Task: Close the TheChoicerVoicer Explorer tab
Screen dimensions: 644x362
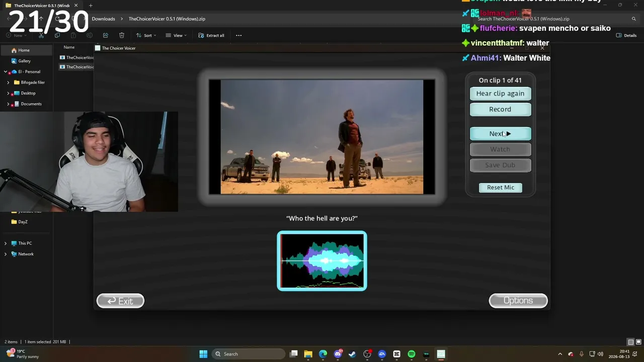Action: coord(76,6)
